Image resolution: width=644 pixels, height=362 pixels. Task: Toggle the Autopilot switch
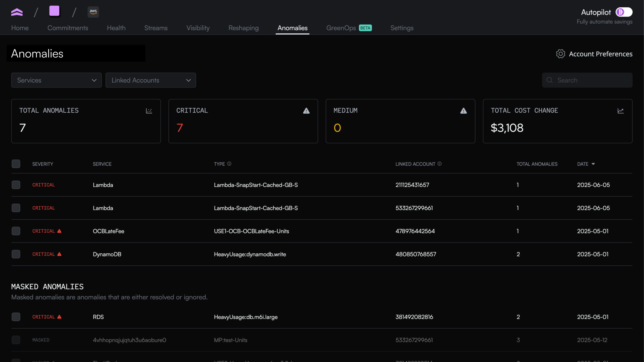(x=624, y=12)
